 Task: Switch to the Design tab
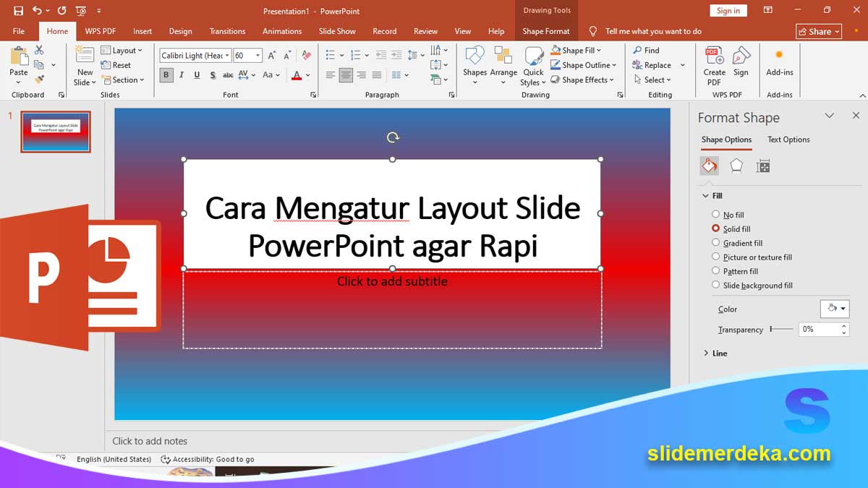coord(180,31)
